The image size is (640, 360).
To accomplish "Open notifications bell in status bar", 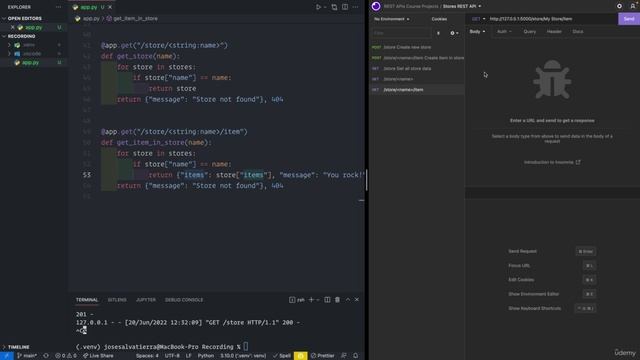I will coord(356,356).
